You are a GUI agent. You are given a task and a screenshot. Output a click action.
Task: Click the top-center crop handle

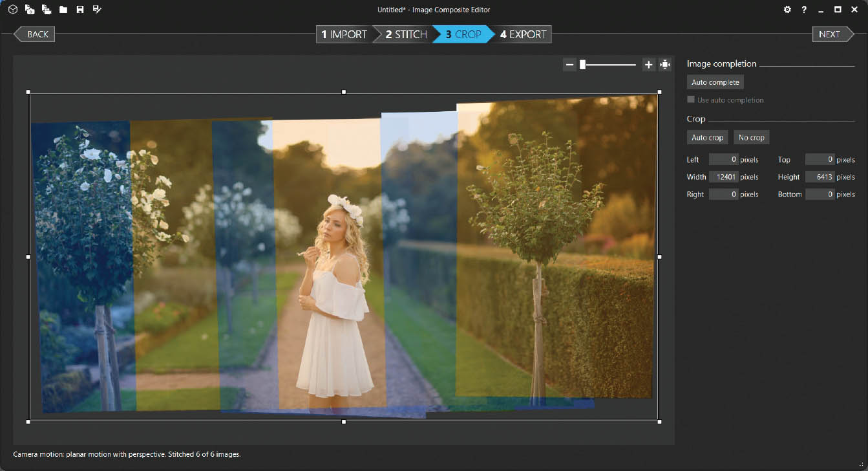[344, 92]
